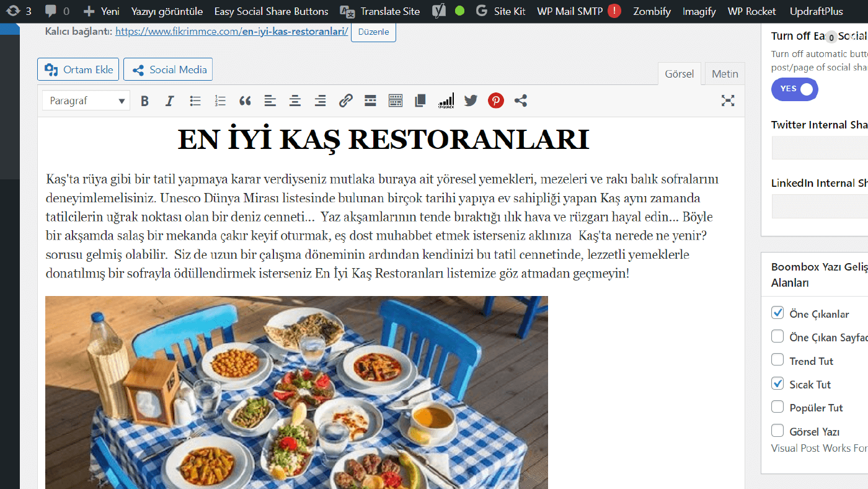Click the Boombox Yazı Gelişmiş Alanları panel title
This screenshot has width=868, height=489.
click(818, 274)
